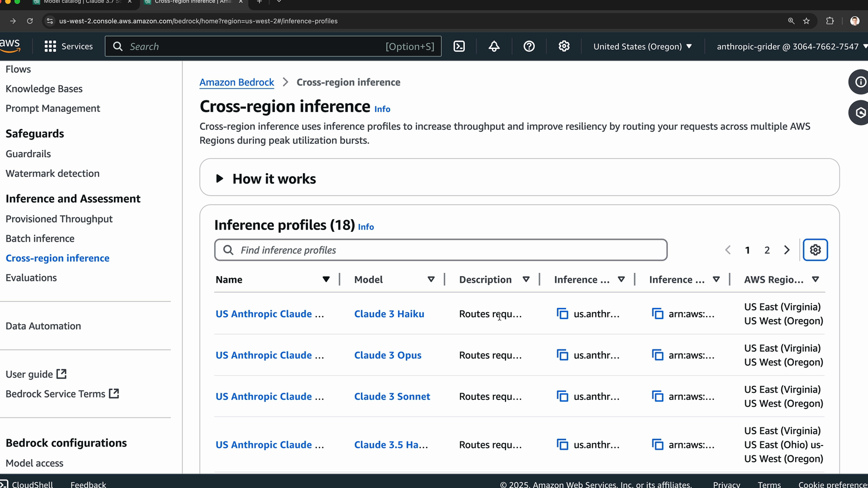868x488 pixels.
Task: Open browser zoom magnifier in address bar
Action: click(791, 21)
